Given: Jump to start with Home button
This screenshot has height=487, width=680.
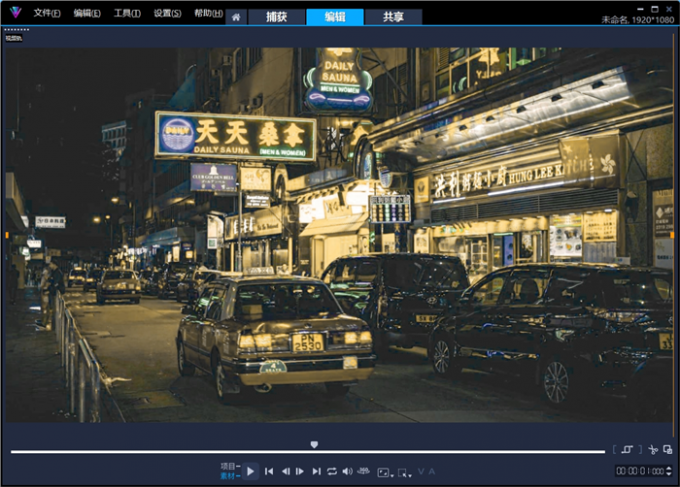Looking at the screenshot, I should point(269,471).
